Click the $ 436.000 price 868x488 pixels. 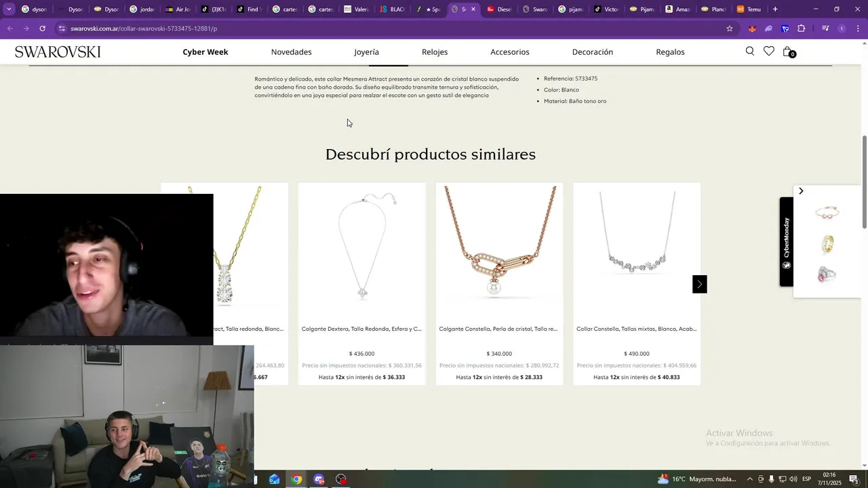[361, 354]
